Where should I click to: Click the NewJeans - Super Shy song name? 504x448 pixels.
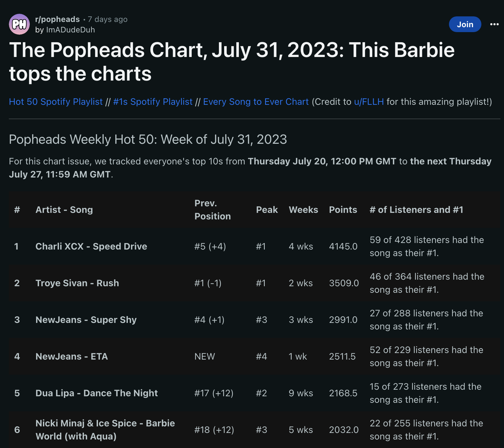[x=86, y=320]
